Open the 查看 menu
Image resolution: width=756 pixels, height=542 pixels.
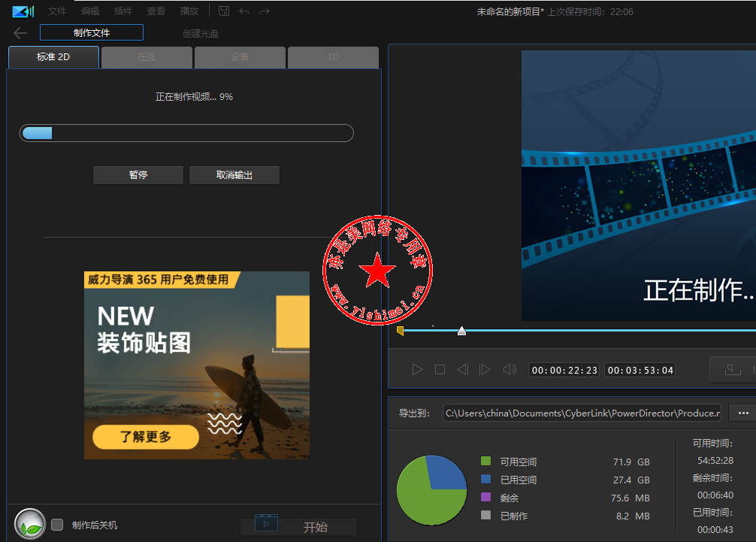coord(156,11)
